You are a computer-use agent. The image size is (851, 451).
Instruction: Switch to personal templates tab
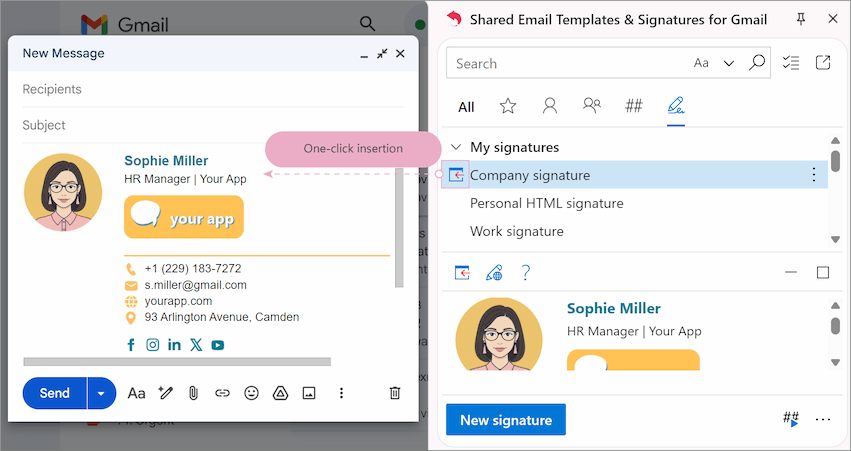pos(550,105)
